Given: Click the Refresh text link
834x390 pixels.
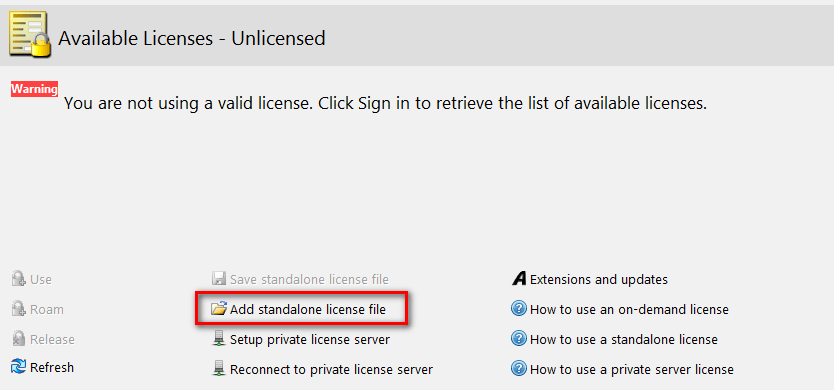Looking at the screenshot, I should tap(52, 367).
